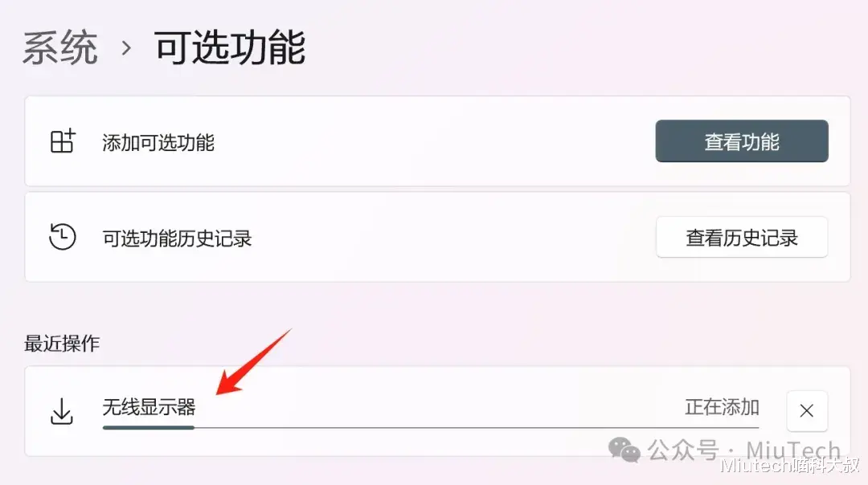Cancel the 无线显示器 installation with X
This screenshot has height=485, width=868.
807,410
